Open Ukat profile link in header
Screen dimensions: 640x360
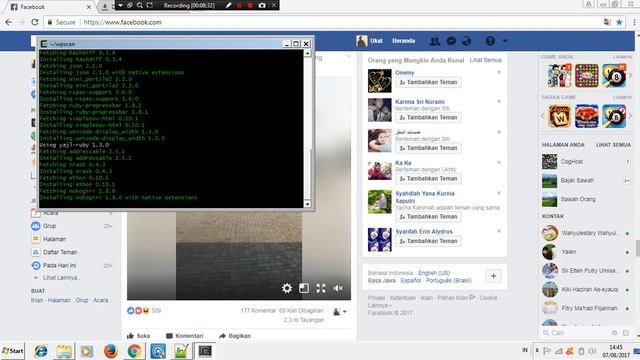tap(370, 41)
